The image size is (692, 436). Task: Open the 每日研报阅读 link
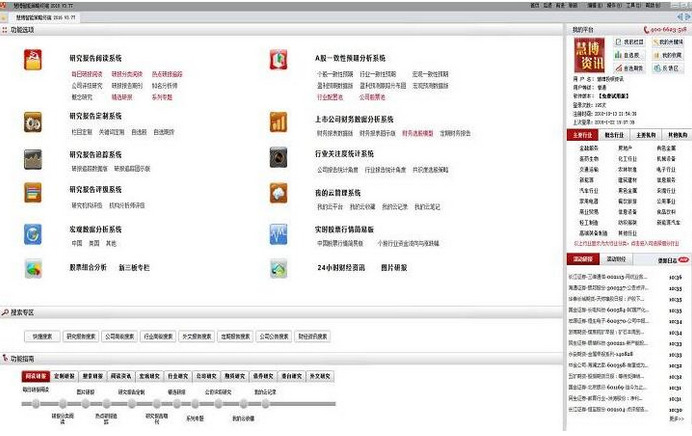click(x=86, y=74)
